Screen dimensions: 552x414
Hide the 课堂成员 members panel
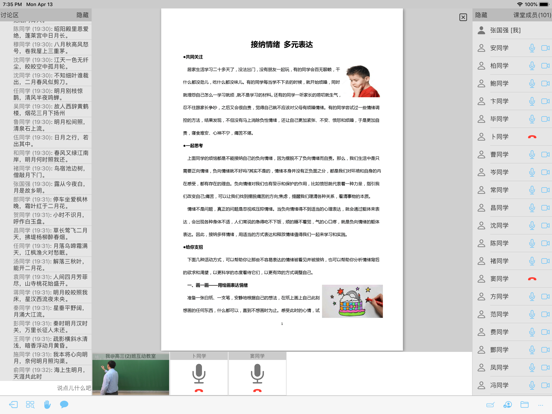click(481, 15)
